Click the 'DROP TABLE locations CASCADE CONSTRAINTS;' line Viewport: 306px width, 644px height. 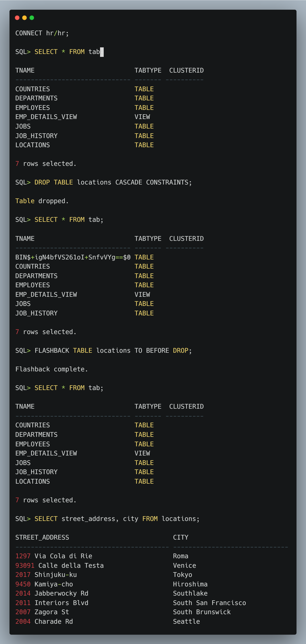pos(104,182)
